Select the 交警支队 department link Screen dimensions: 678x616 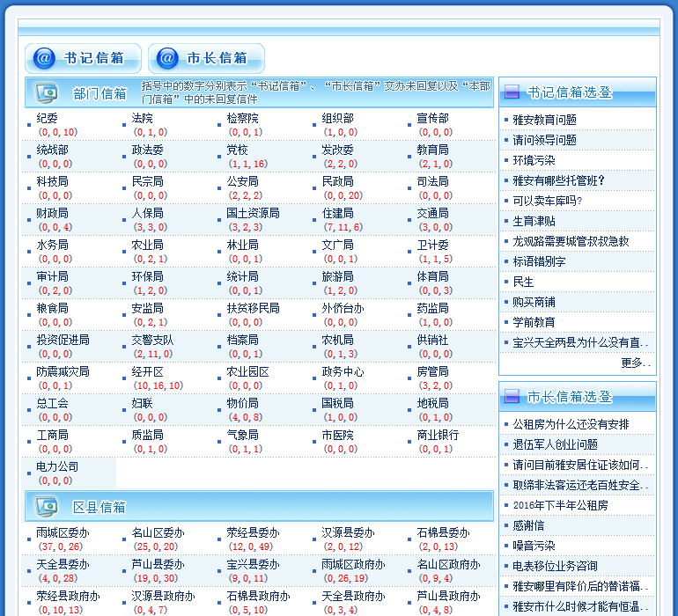[152, 340]
